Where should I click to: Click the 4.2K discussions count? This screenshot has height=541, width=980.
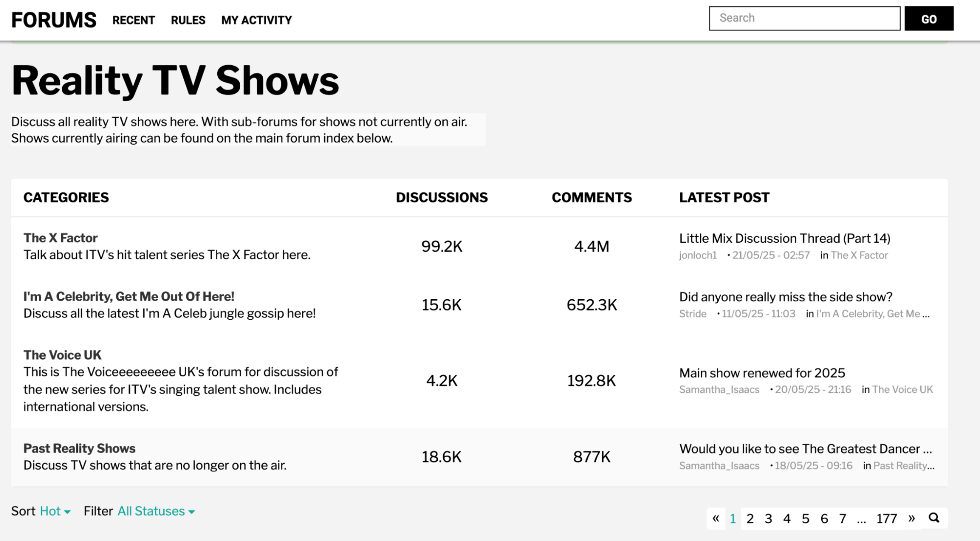point(442,381)
